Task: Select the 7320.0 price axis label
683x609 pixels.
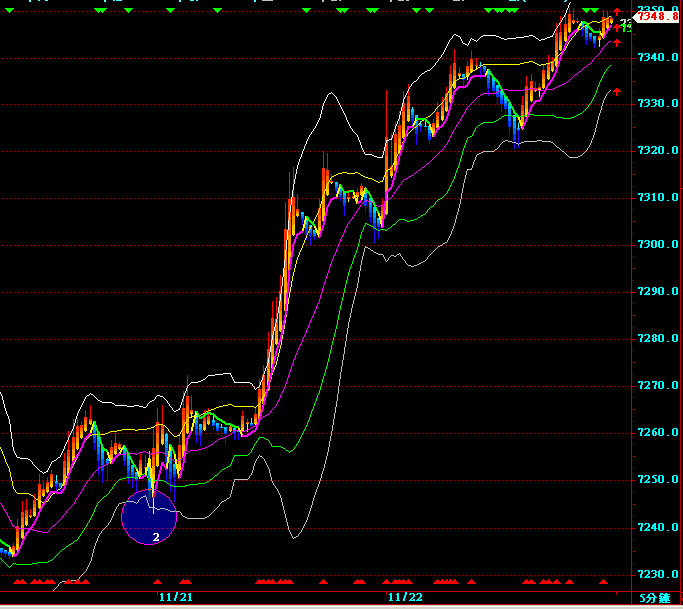Action: coord(658,151)
